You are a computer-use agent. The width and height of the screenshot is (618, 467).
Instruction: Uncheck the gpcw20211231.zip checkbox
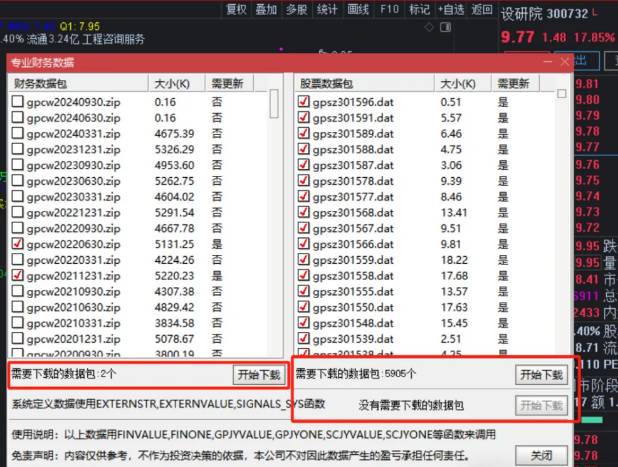click(x=17, y=275)
